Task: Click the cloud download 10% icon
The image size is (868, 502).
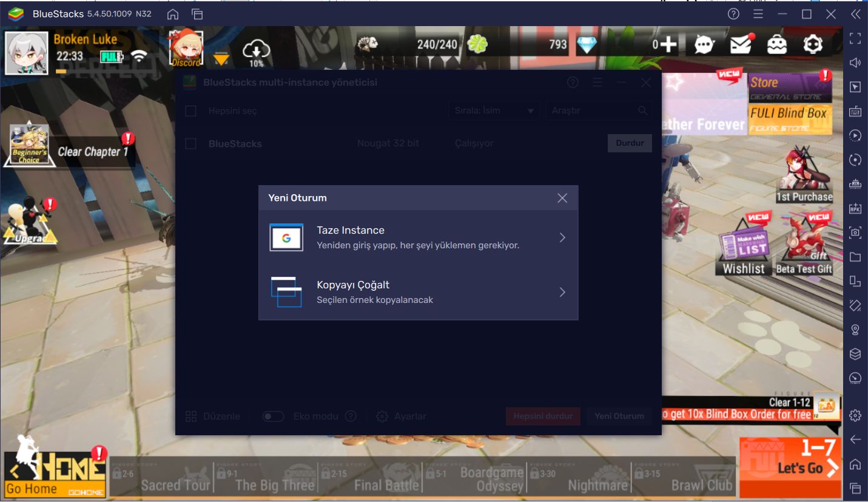Action: 256,53
